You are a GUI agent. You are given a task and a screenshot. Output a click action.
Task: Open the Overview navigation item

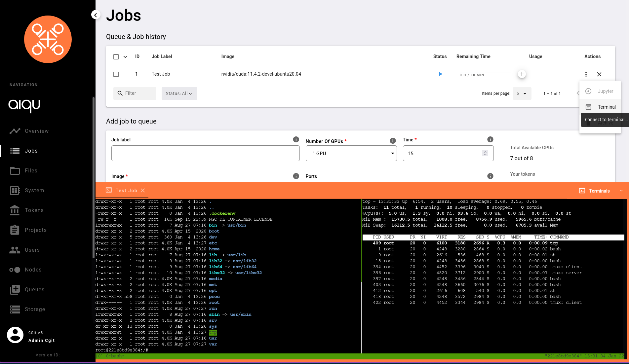point(36,131)
